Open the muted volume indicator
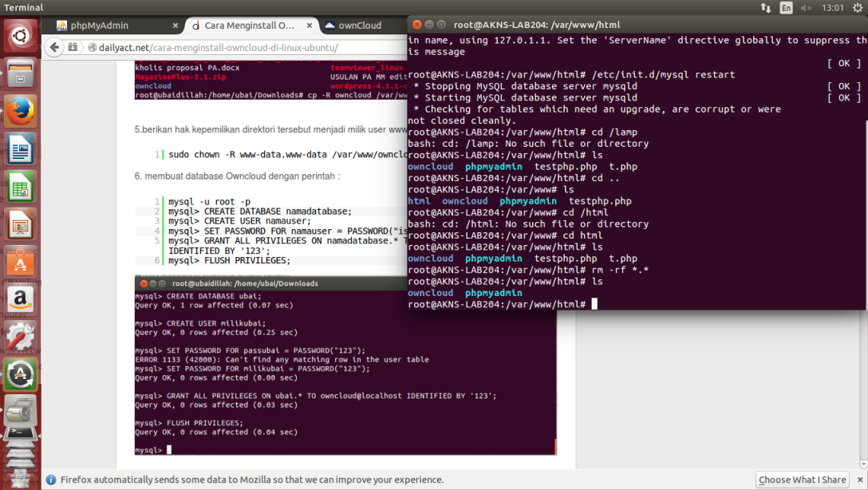868x490 pixels. [806, 7]
